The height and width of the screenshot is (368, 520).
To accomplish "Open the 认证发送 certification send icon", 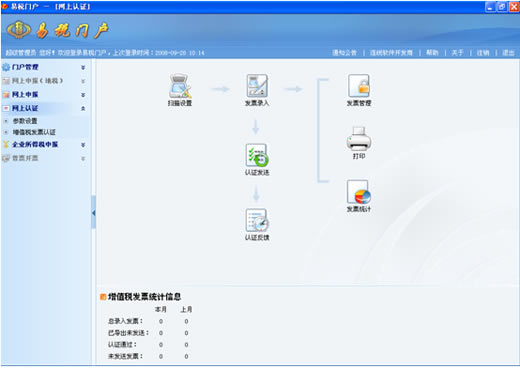I will (257, 155).
